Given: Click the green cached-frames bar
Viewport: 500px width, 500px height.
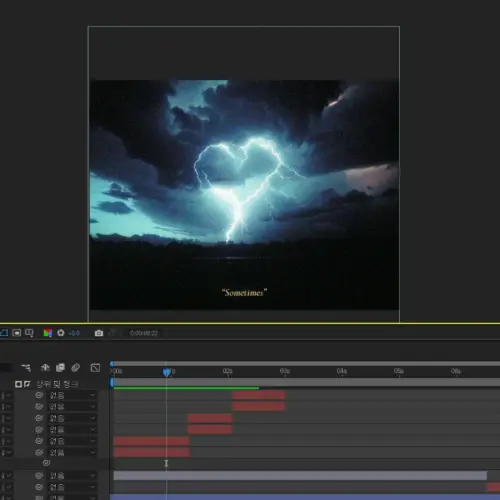Looking at the screenshot, I should click(x=186, y=388).
